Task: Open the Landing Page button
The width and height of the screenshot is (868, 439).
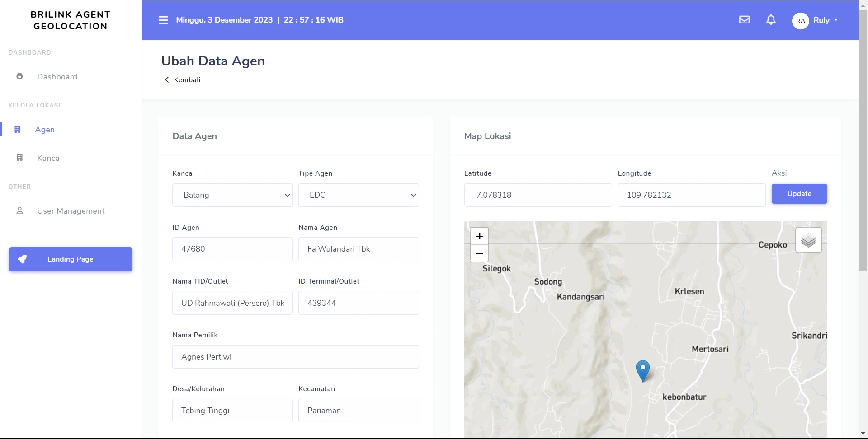Action: pos(71,259)
